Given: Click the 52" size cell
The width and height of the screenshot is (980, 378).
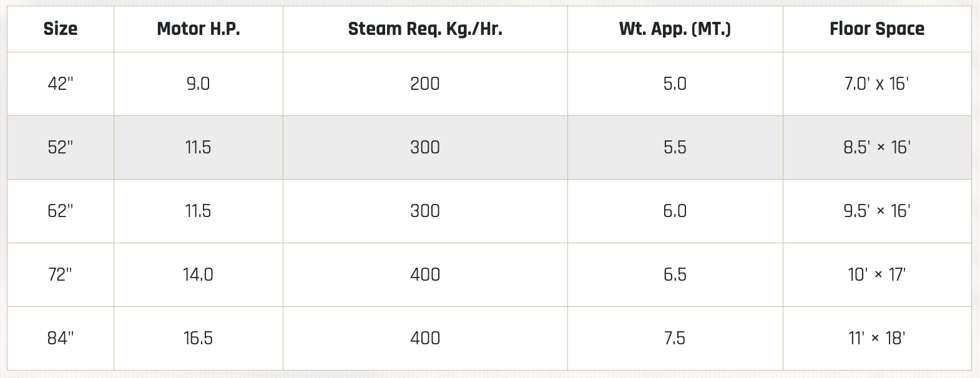Looking at the screenshot, I should (61, 147).
